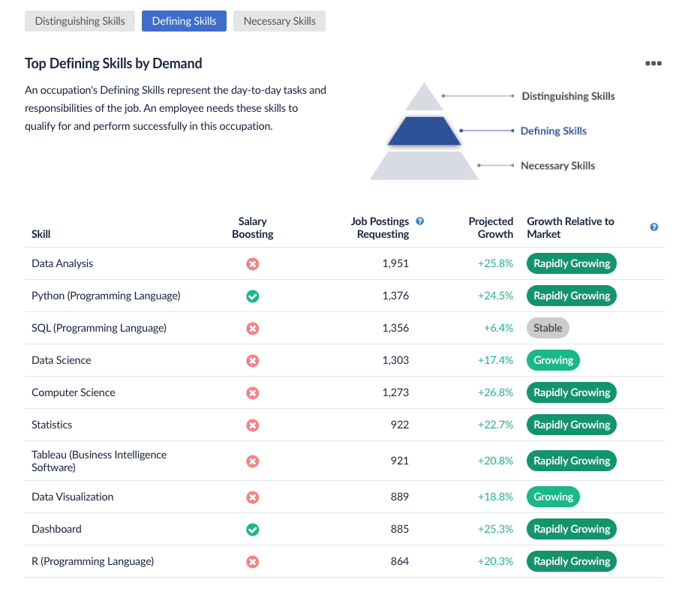
Task: Click the 1,951 job postings value
Action: 395,263
